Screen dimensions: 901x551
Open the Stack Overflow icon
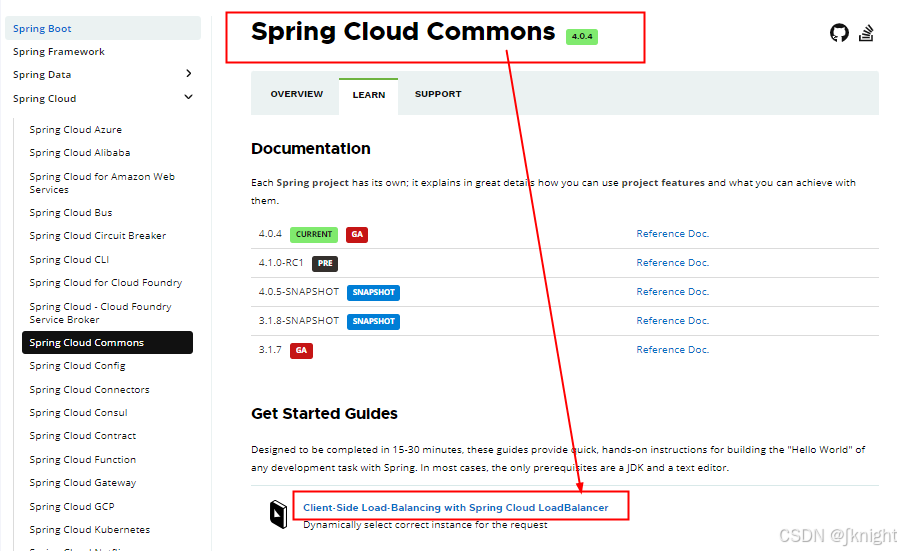click(x=866, y=33)
